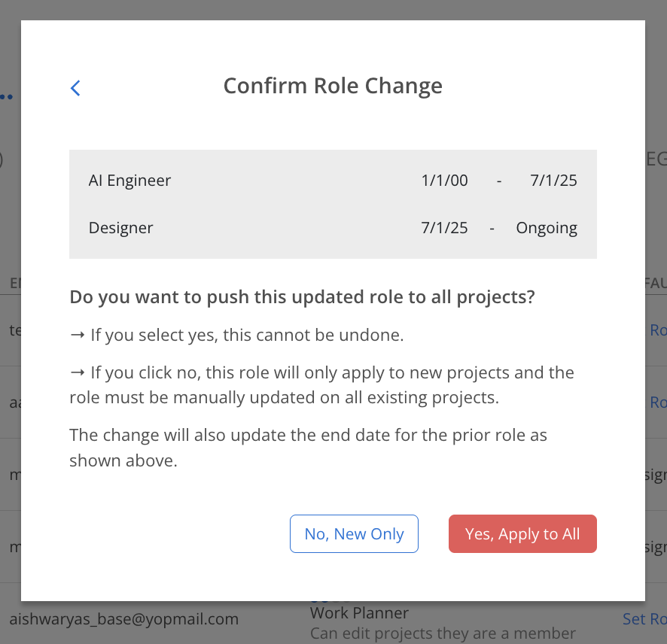667x644 pixels.
Task: Select the Designer role name
Action: (x=120, y=228)
